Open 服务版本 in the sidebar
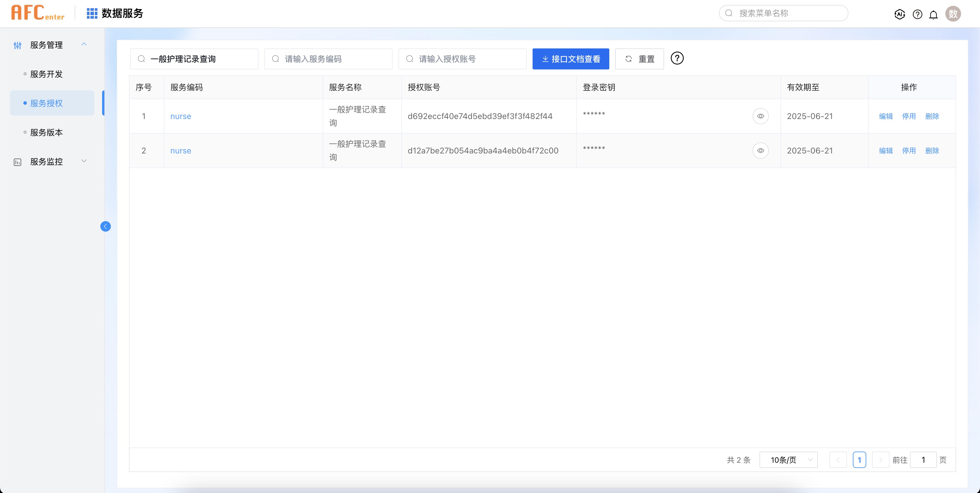980x493 pixels. click(x=46, y=132)
